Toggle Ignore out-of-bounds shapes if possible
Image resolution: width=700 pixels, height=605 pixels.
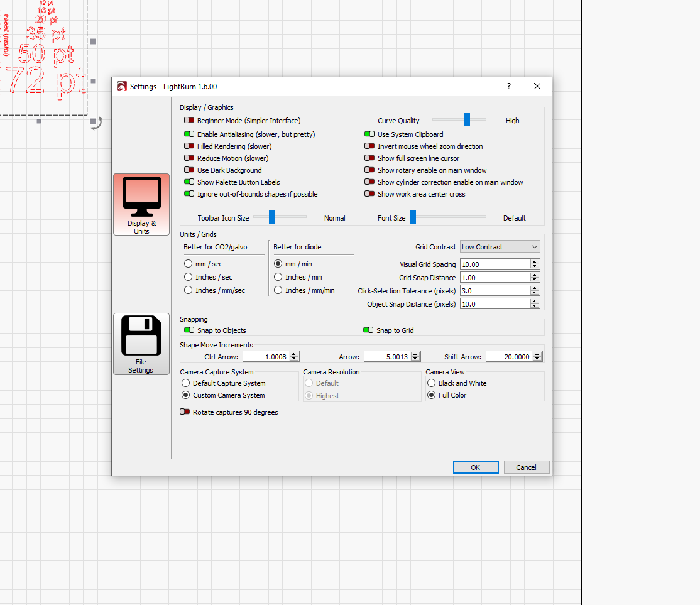click(189, 193)
